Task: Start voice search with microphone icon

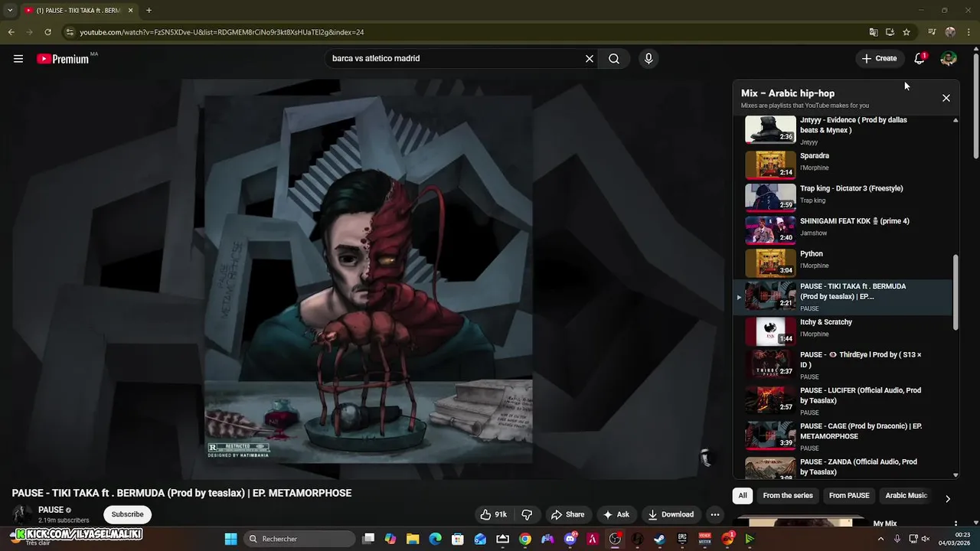Action: (x=648, y=58)
